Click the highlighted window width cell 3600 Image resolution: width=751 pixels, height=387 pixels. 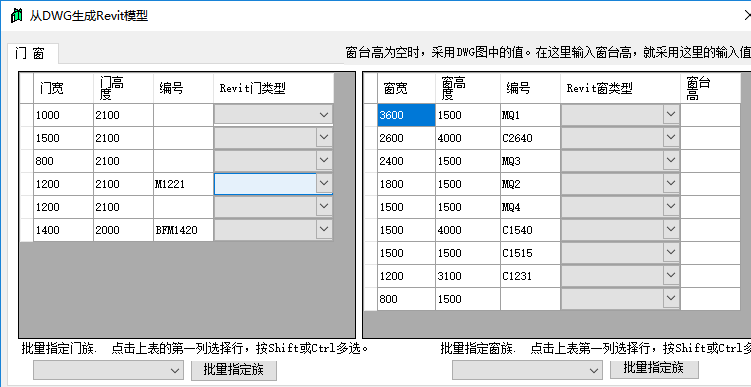pos(406,115)
